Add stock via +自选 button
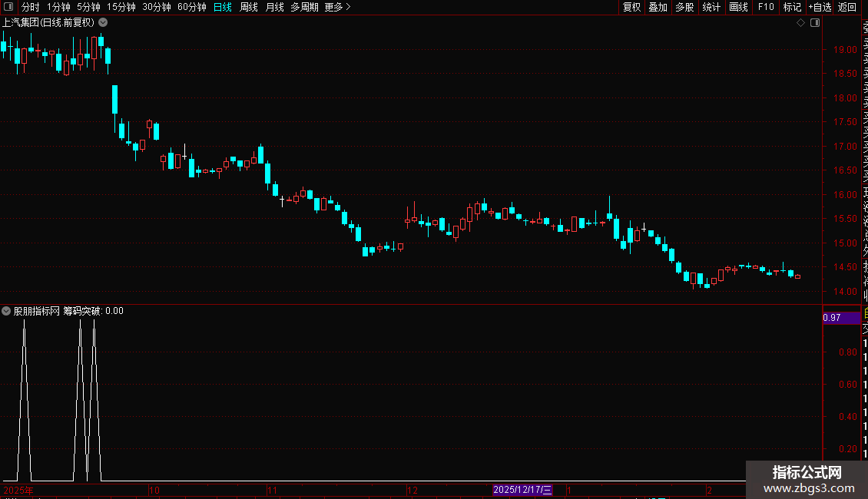This screenshot has height=499, width=868. pos(820,7)
